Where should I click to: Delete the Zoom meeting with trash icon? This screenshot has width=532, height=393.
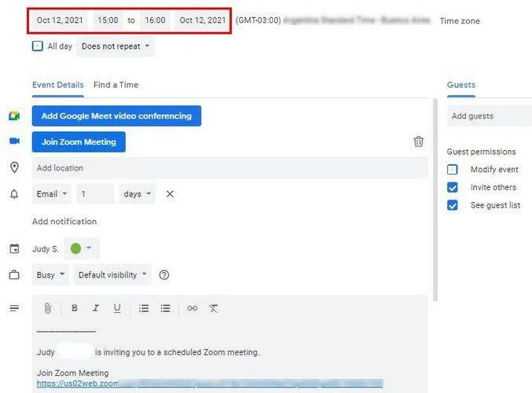[x=418, y=141]
